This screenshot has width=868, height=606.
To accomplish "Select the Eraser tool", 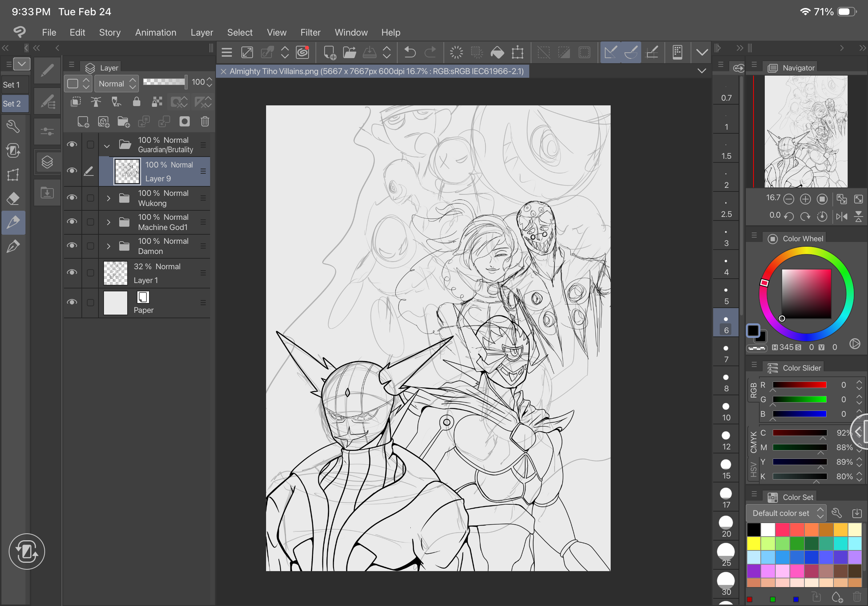I will coord(13,198).
